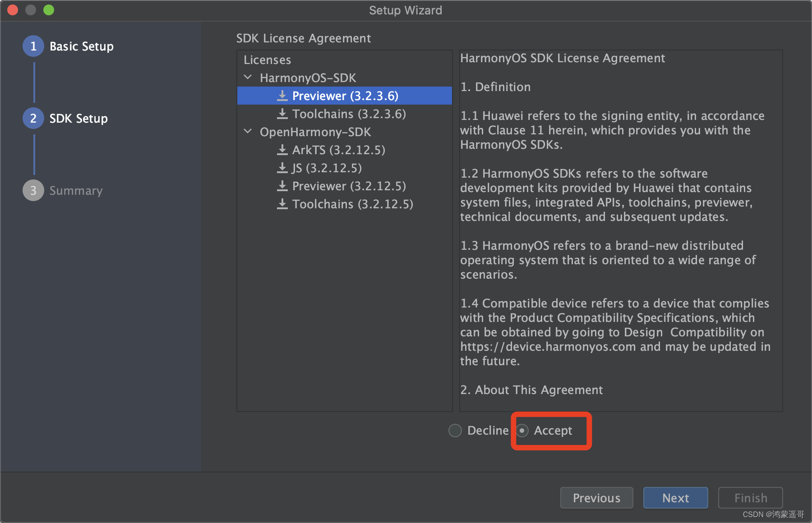812x523 pixels.
Task: Select the Accept radio button
Action: click(522, 431)
